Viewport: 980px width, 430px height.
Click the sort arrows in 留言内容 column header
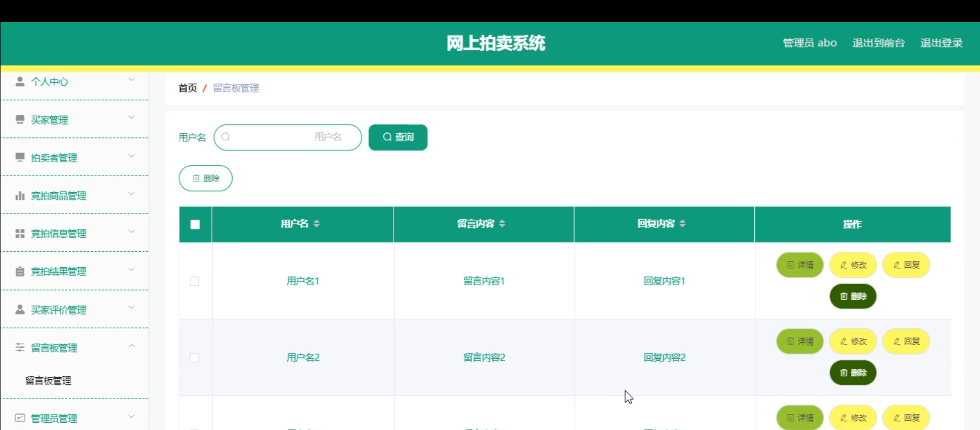(502, 223)
